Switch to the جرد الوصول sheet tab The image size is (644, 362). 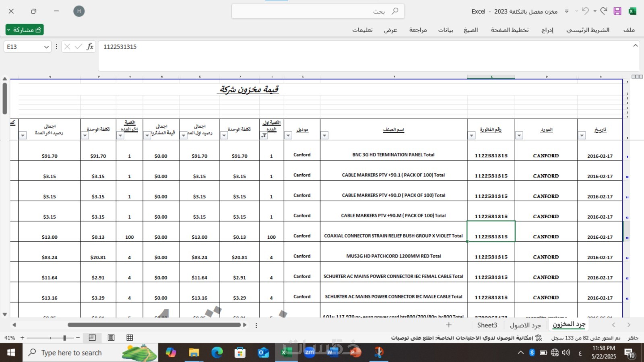526,325
